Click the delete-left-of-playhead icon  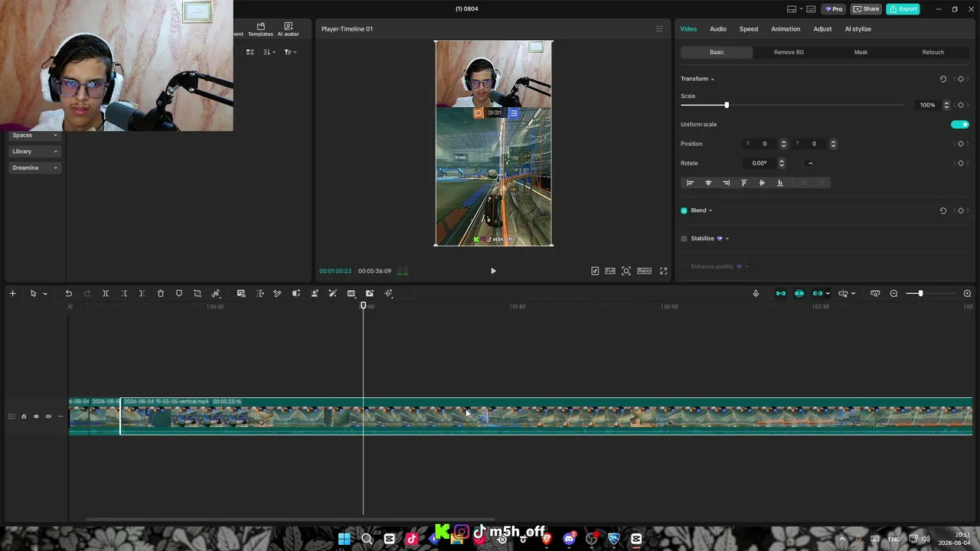pyautogui.click(x=124, y=293)
